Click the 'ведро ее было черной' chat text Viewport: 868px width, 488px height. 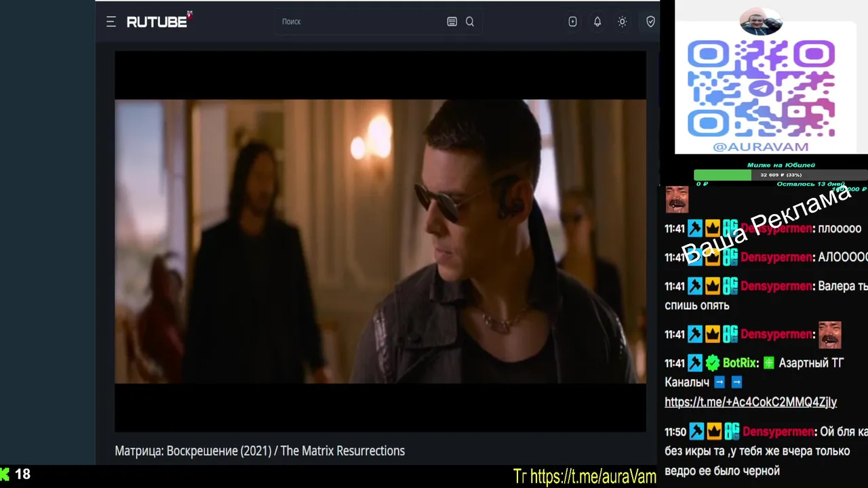point(722,470)
